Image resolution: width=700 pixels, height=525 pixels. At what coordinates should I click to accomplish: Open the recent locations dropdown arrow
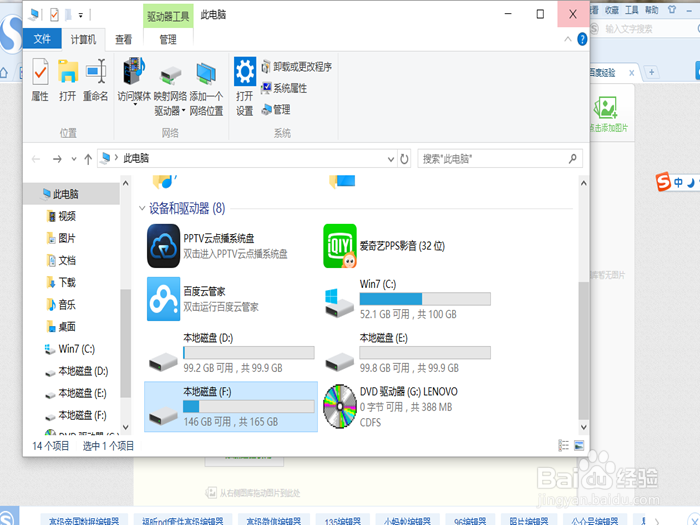(74, 158)
